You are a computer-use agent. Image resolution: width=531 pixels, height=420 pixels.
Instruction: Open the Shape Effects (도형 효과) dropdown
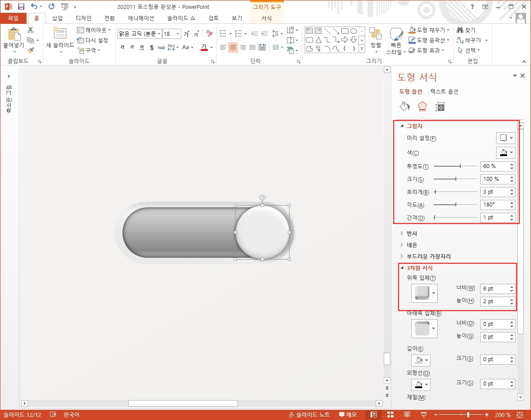click(427, 50)
